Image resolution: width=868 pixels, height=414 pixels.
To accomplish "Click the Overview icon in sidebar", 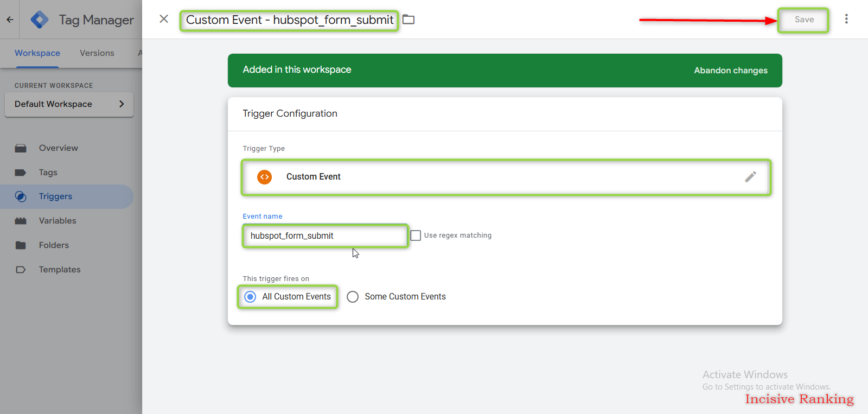I will [x=21, y=148].
